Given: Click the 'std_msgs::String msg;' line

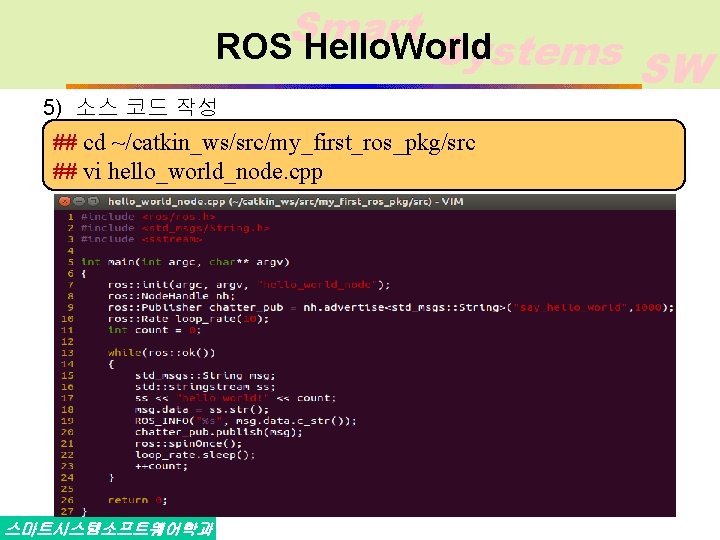Looking at the screenshot, I should [x=205, y=376].
